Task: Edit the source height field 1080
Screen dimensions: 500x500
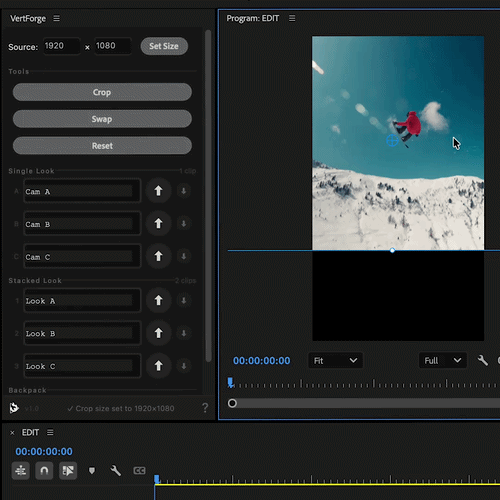Action: tap(113, 46)
